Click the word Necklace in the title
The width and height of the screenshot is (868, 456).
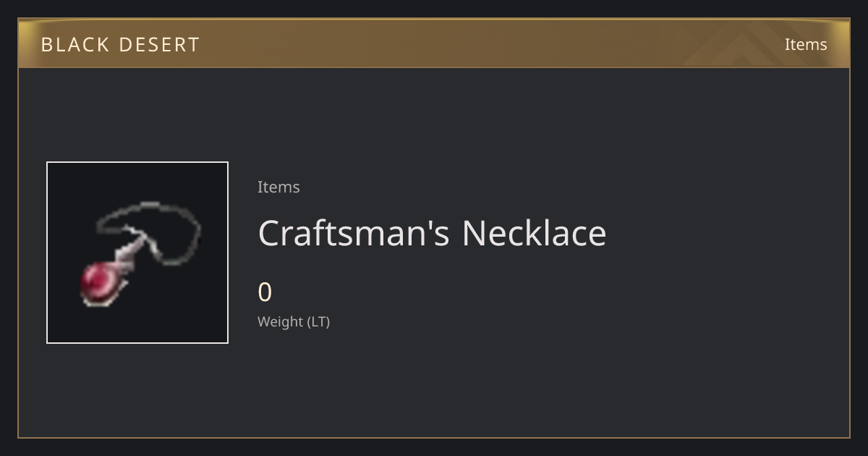pyautogui.click(x=534, y=233)
